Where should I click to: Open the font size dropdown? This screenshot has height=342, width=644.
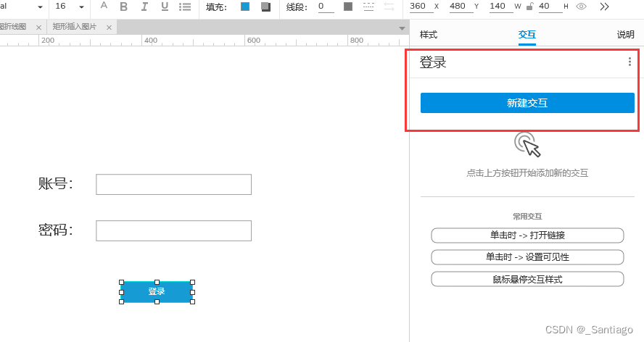click(x=81, y=7)
